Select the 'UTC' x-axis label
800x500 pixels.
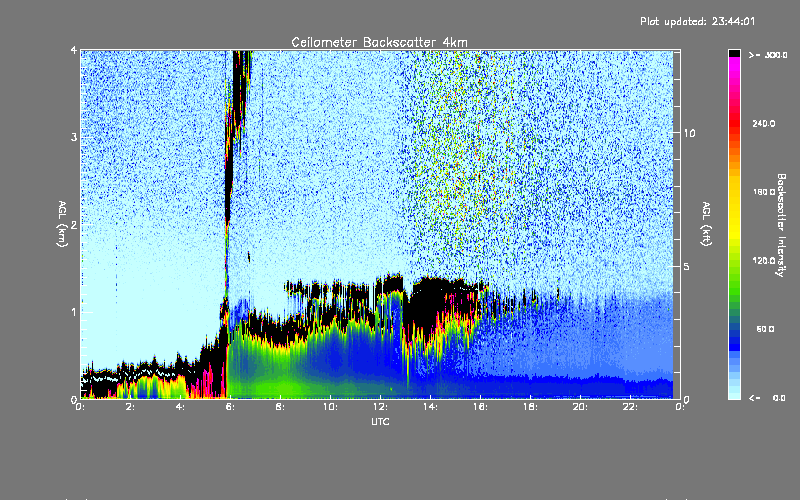[x=380, y=422]
